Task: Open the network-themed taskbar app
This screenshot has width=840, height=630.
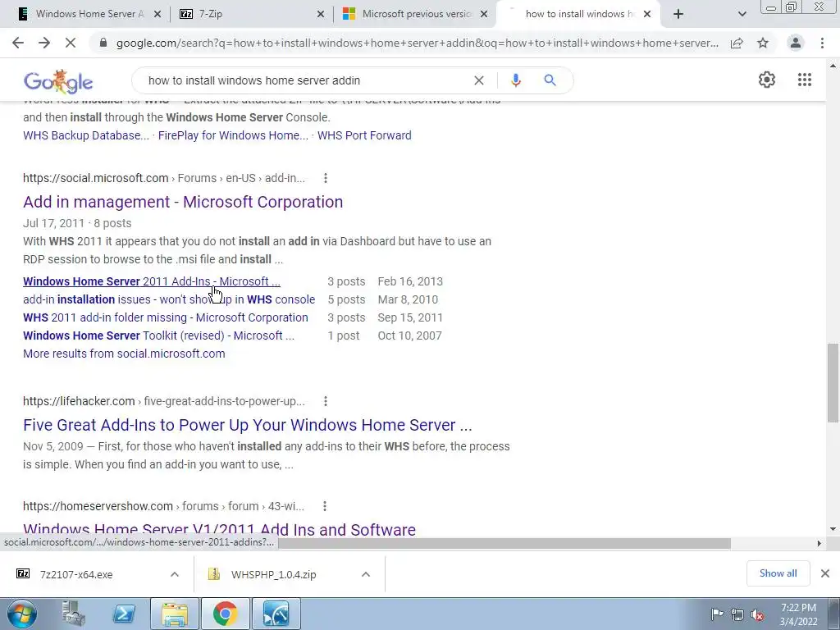Action: tap(276, 614)
